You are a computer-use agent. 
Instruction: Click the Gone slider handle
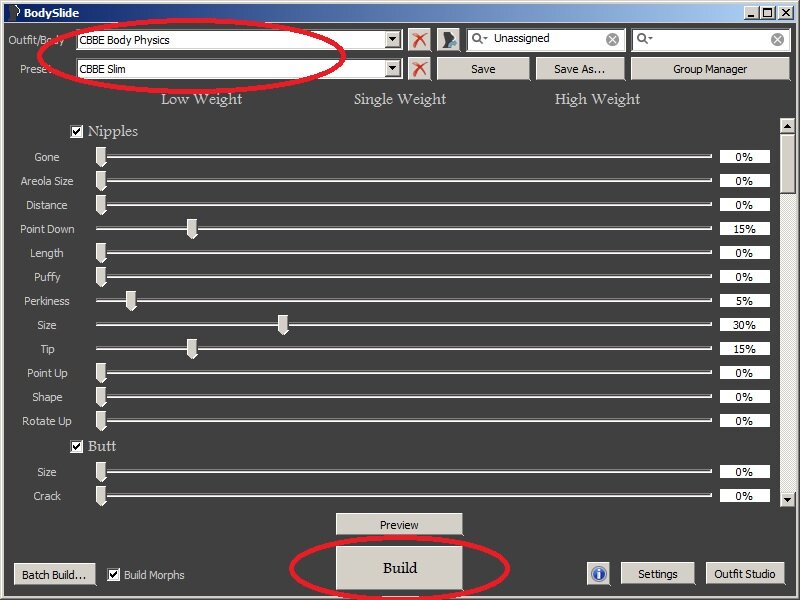(101, 157)
